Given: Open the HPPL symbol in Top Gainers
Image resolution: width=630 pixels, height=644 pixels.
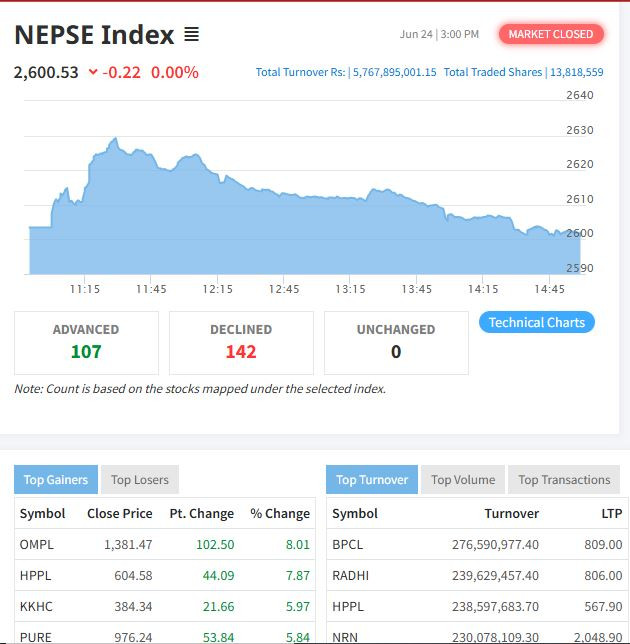Looking at the screenshot, I should (35, 576).
